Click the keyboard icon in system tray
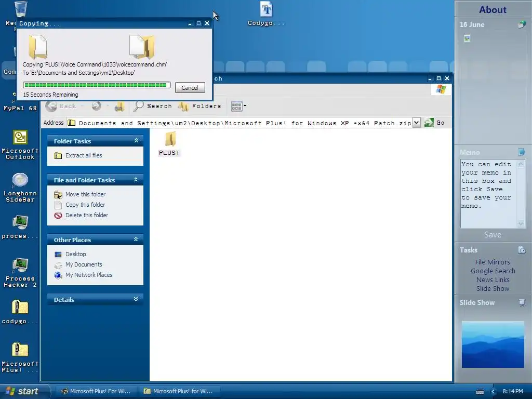This screenshot has height=399, width=532. point(480,392)
